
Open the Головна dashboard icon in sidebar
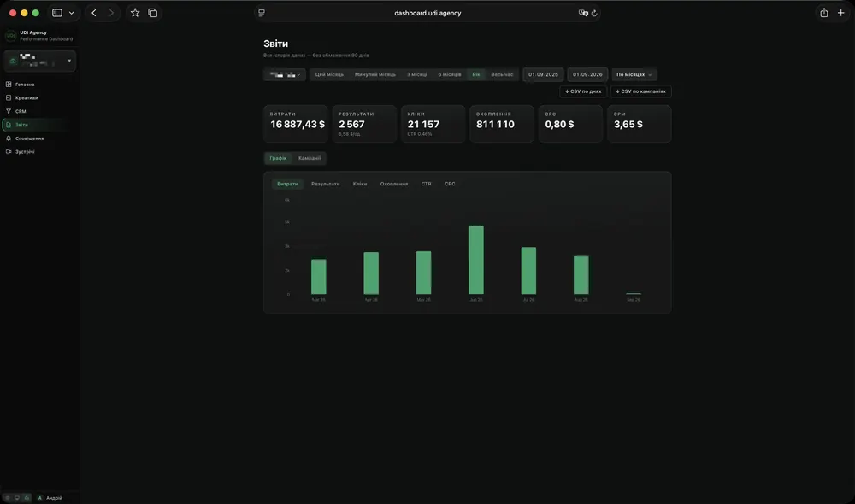click(9, 85)
